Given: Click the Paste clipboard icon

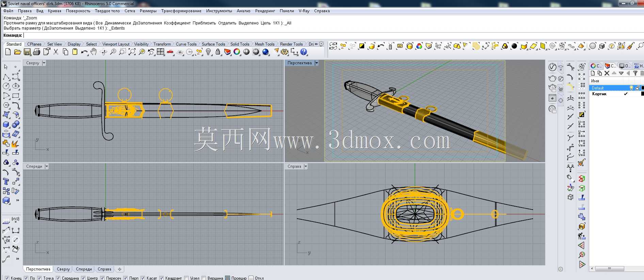Looking at the screenshot, I should (75, 52).
